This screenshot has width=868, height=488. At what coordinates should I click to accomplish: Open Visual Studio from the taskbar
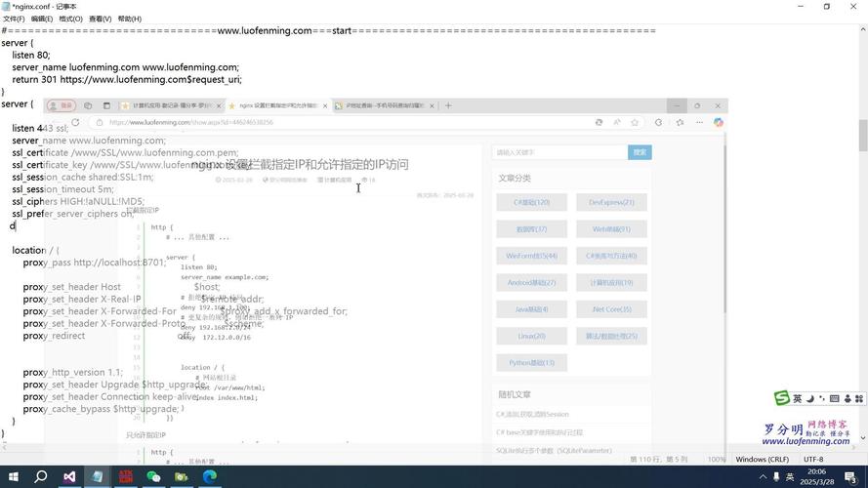tap(69, 476)
